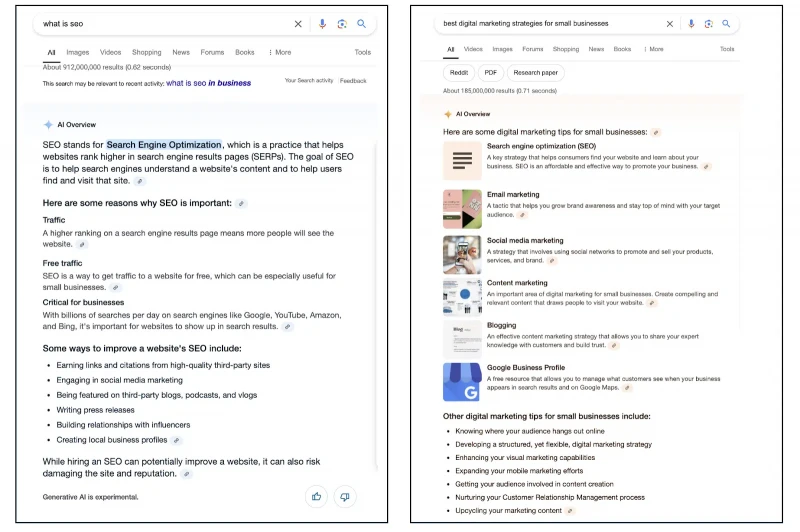Click 'Writing press releases' bullet
This screenshot has height=532, width=800.
(x=95, y=410)
